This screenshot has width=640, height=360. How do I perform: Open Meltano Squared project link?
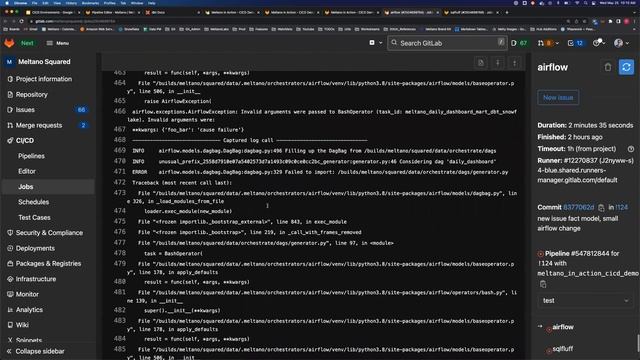point(44,62)
